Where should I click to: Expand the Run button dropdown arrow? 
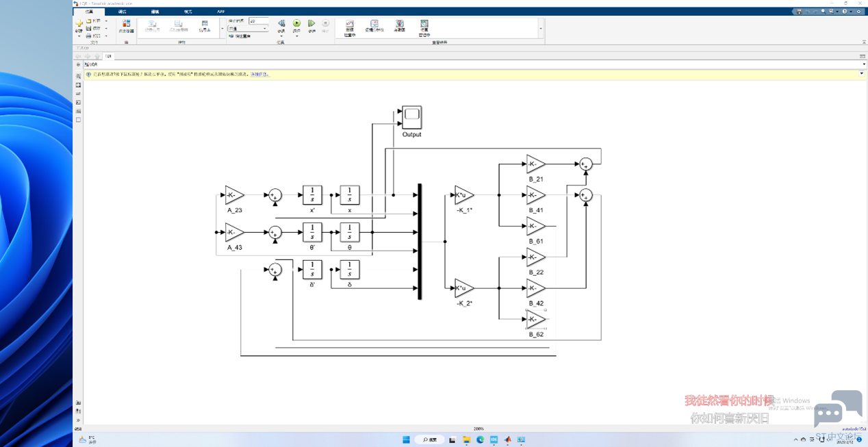pyautogui.click(x=296, y=36)
